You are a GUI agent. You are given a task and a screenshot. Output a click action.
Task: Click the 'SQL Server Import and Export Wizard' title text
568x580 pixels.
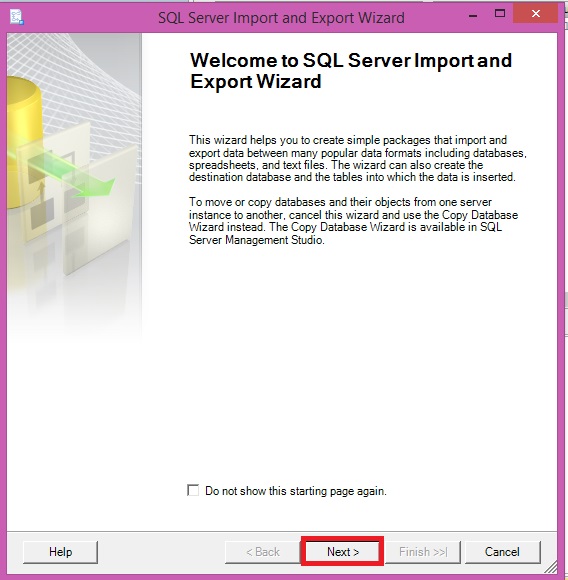(x=281, y=18)
